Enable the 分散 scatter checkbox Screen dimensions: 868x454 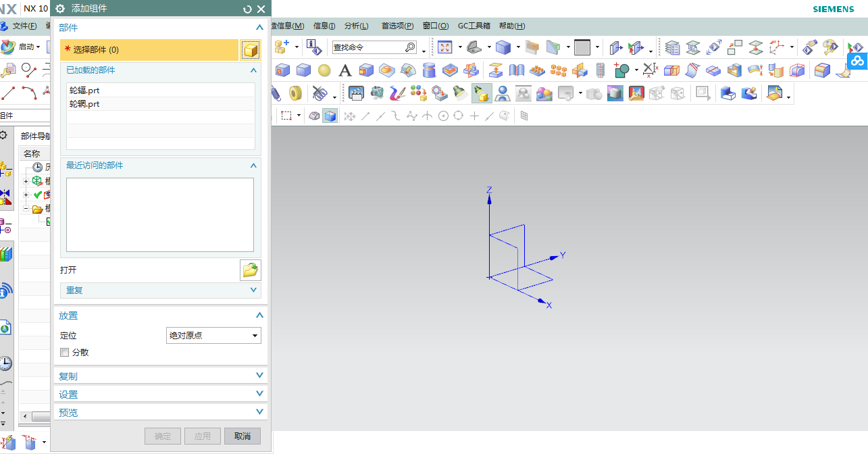point(65,353)
